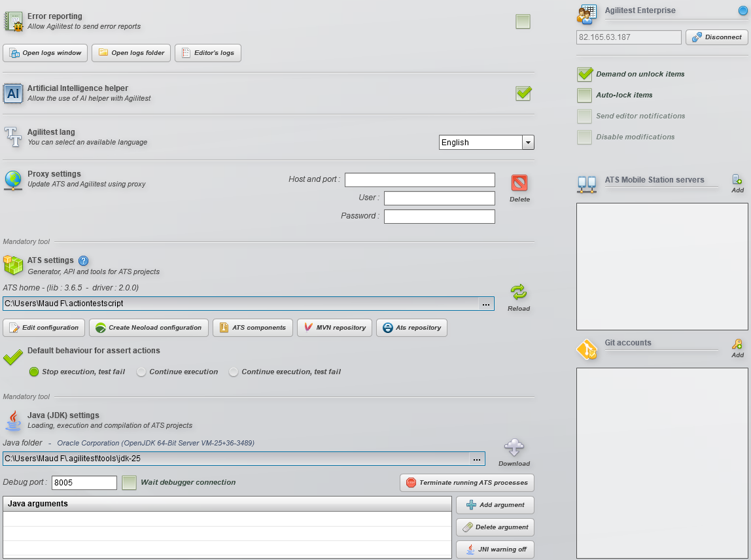Click the Agilitest lang text icon
The height and width of the screenshot is (560, 751).
coord(13,137)
